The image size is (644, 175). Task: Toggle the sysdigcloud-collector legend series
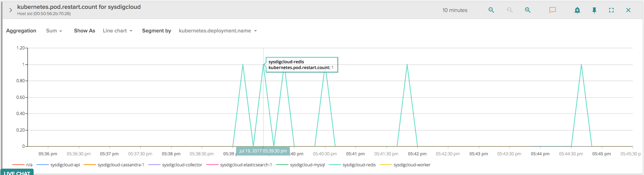coord(175,165)
